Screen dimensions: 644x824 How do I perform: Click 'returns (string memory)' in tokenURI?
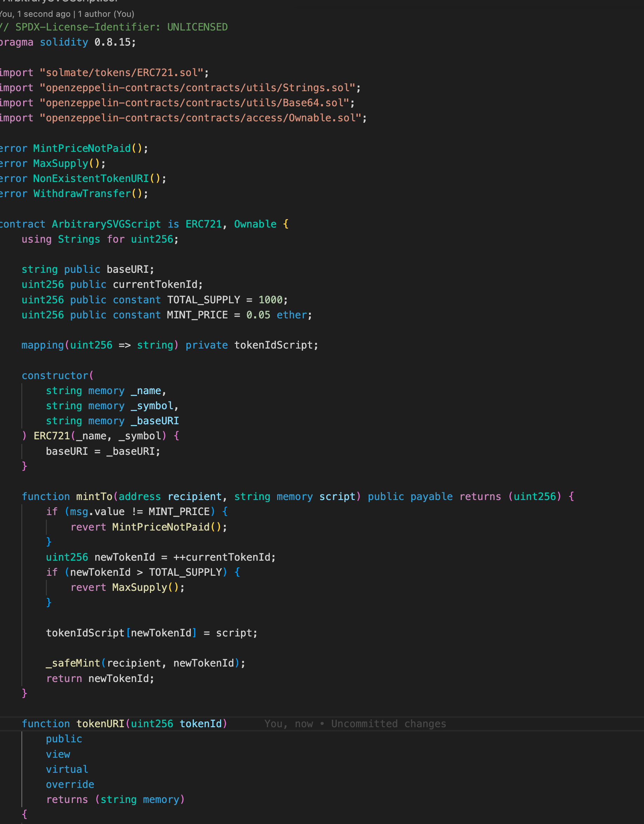coord(115,799)
